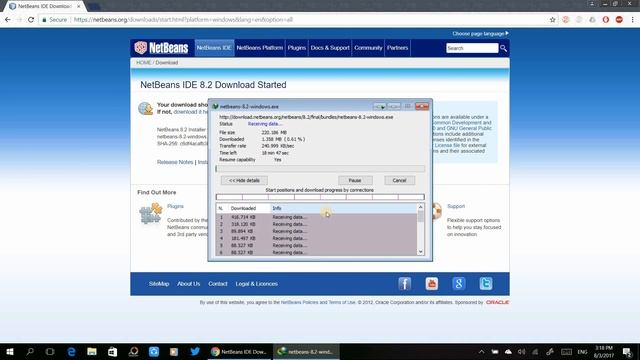Image resolution: width=640 pixels, height=360 pixels.
Task: Click the Plugins puzzle-piece icon
Action: coord(151,214)
